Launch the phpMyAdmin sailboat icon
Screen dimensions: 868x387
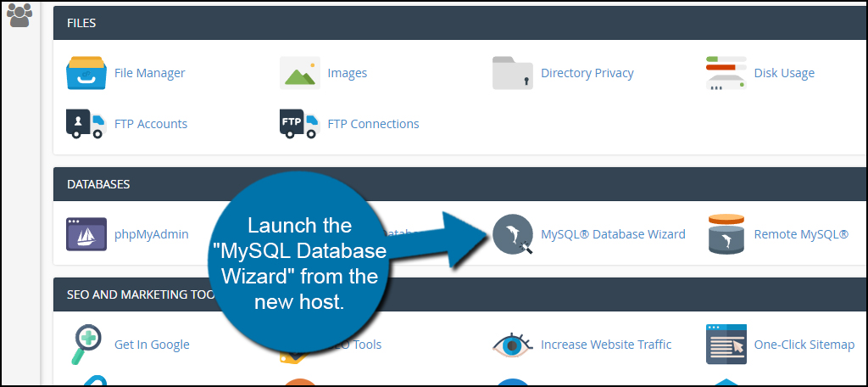pos(86,234)
